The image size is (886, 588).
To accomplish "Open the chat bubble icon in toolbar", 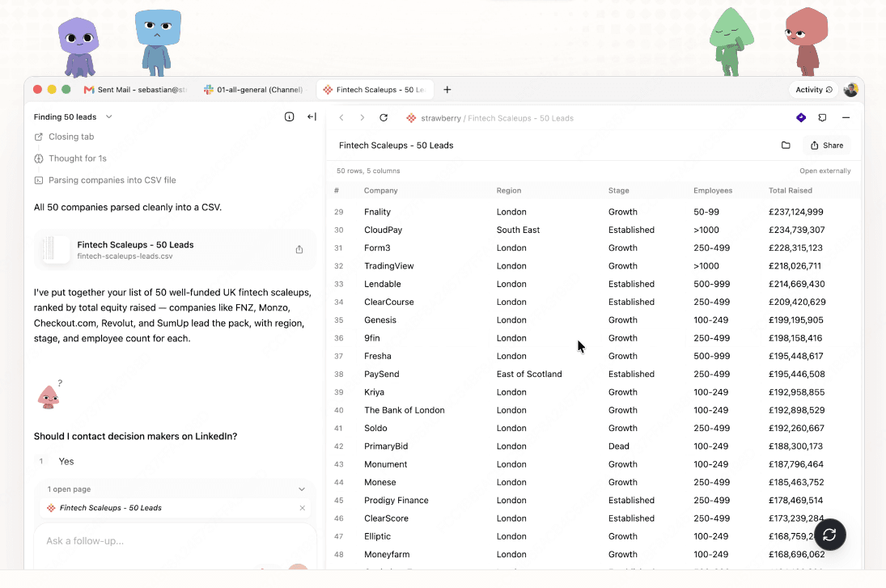I will [822, 117].
